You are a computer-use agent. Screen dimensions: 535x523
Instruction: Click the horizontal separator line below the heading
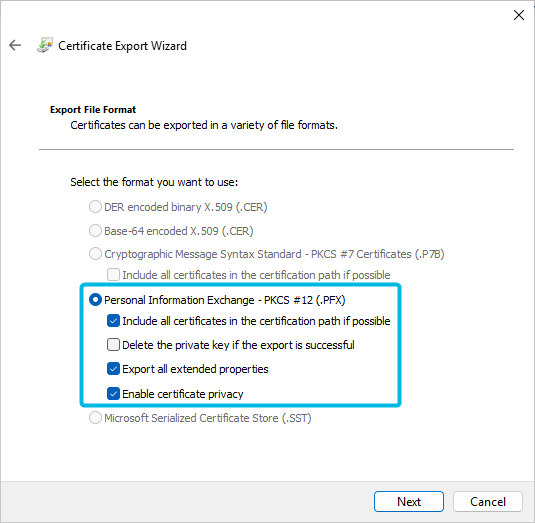[276, 149]
